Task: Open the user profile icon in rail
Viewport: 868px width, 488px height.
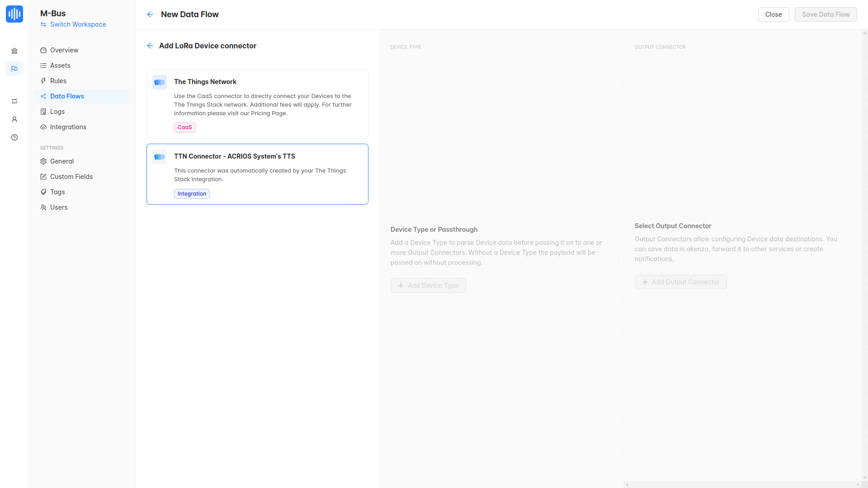Action: click(x=14, y=119)
